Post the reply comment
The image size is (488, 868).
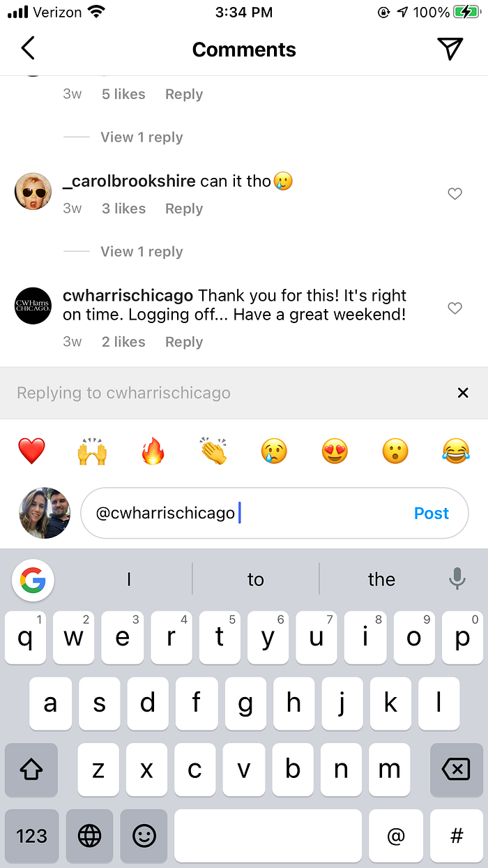point(432,514)
